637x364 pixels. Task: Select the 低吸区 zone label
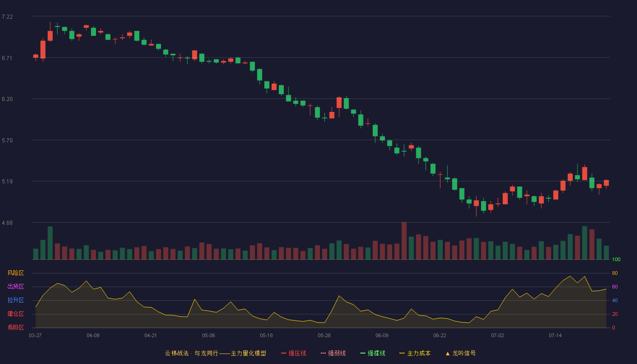[15, 328]
